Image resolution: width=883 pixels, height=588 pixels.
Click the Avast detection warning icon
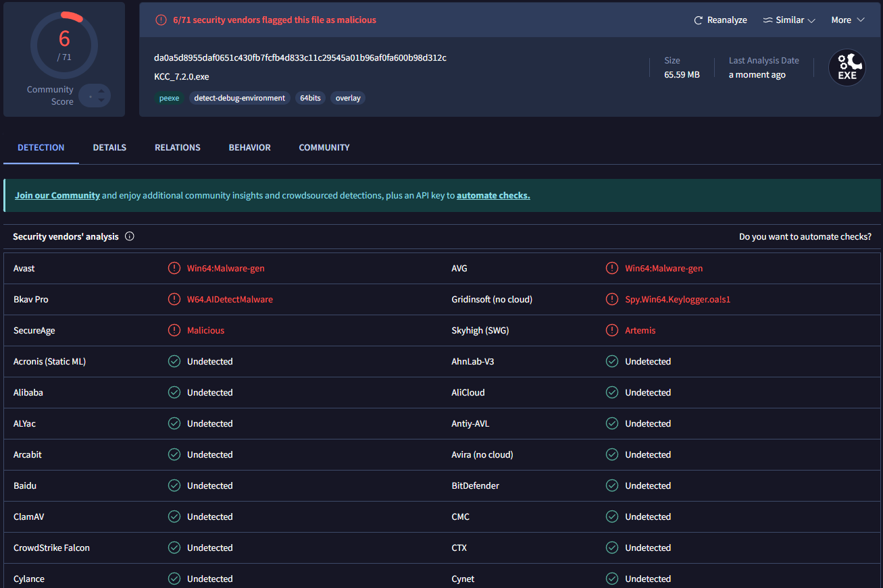(x=174, y=269)
